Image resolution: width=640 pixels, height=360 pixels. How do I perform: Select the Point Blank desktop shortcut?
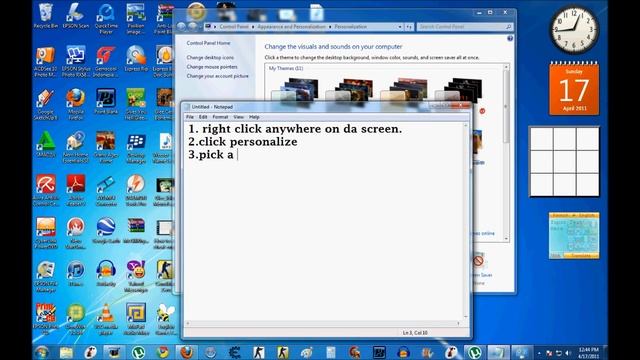click(x=106, y=102)
